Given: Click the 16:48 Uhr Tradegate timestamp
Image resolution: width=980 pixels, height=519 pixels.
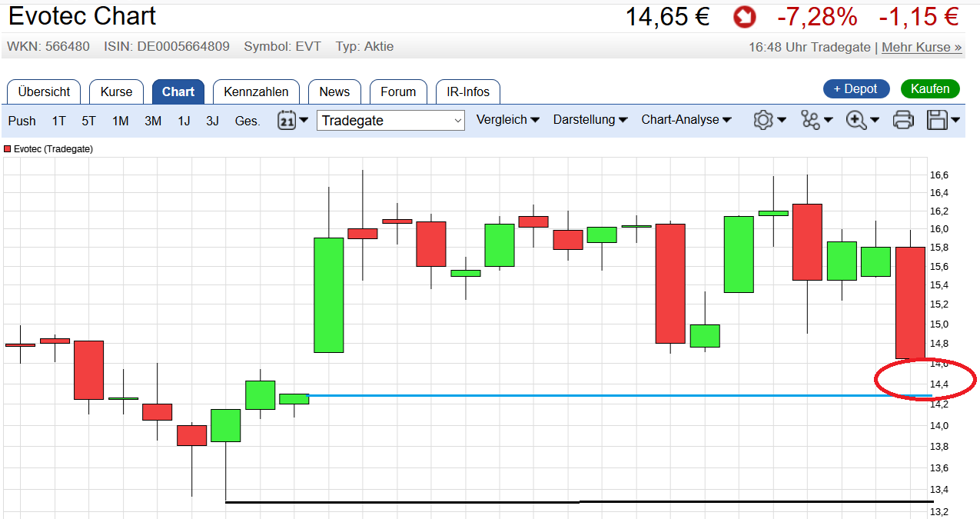Looking at the screenshot, I should 809,47.
